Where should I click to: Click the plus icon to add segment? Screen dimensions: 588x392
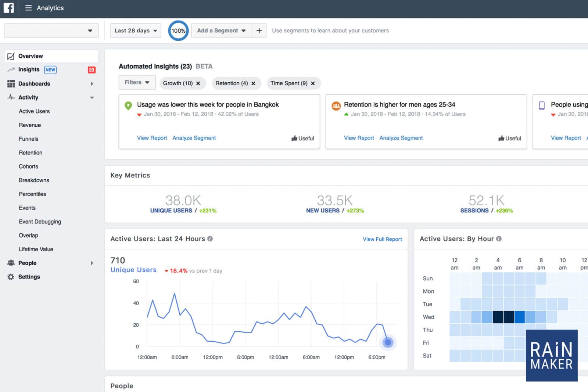point(259,30)
